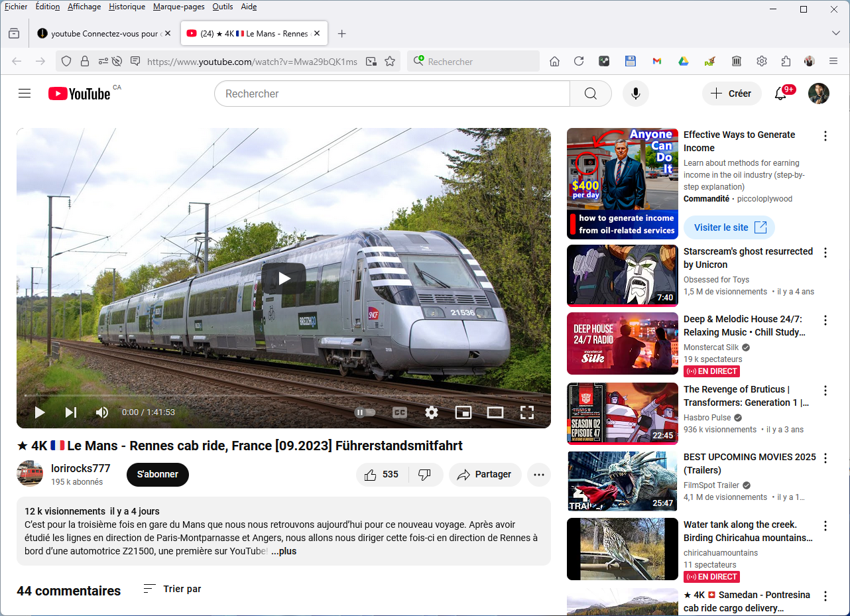Click the voice search microphone icon
Viewport: 850px width, 616px height.
point(635,93)
